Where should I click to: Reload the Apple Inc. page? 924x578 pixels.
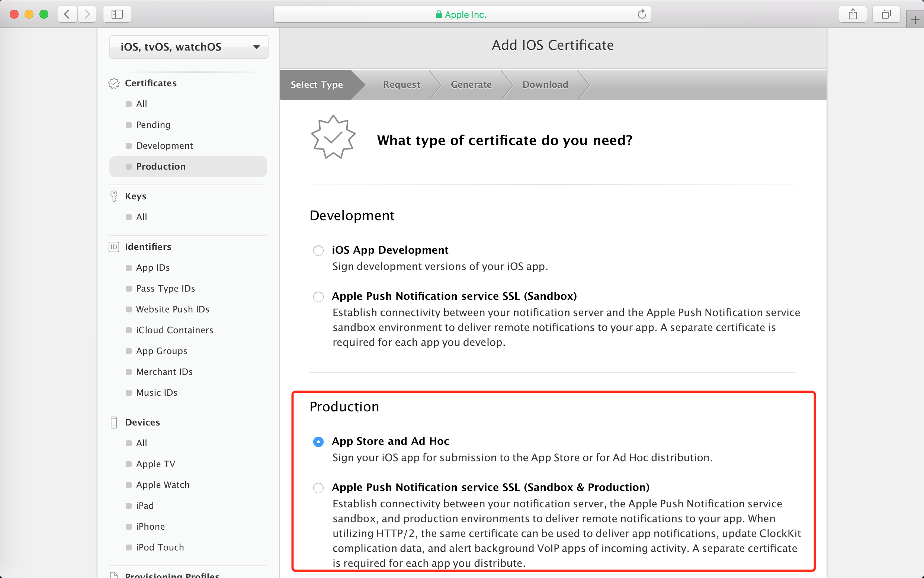click(x=642, y=15)
